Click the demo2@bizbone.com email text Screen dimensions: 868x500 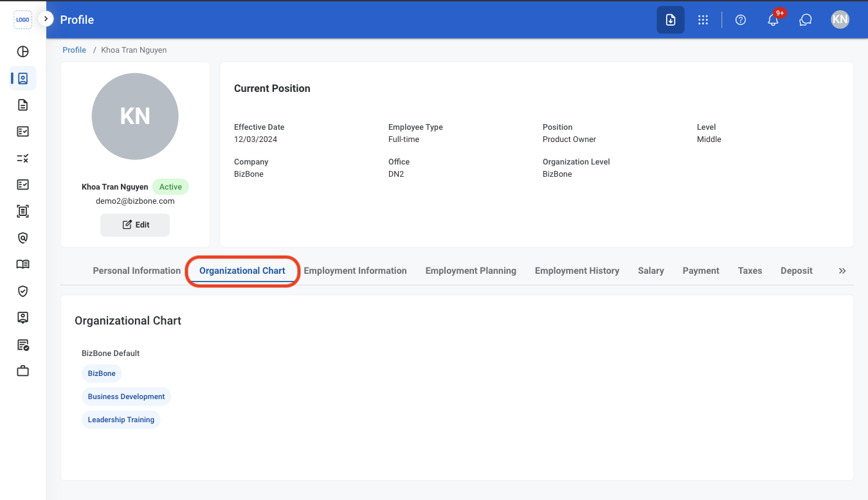pos(135,201)
